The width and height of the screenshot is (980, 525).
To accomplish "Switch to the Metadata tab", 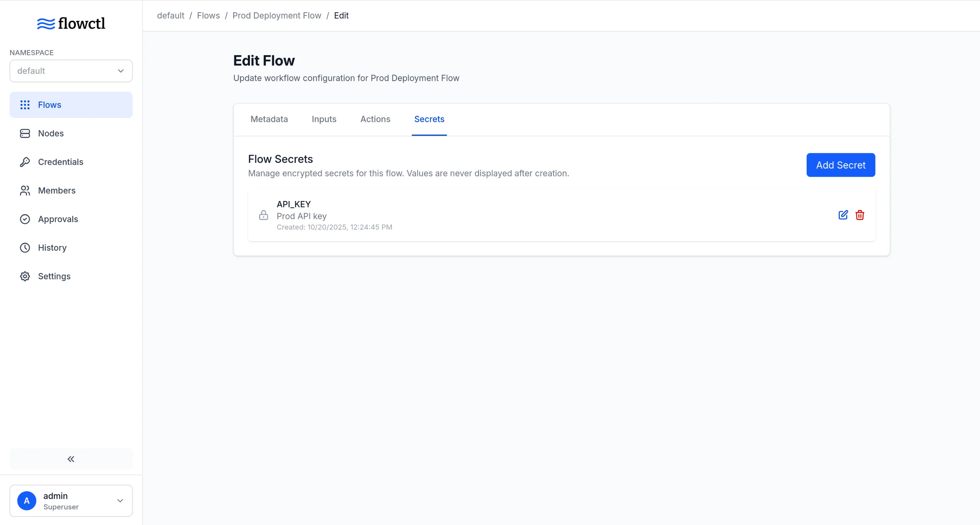I will tap(269, 119).
